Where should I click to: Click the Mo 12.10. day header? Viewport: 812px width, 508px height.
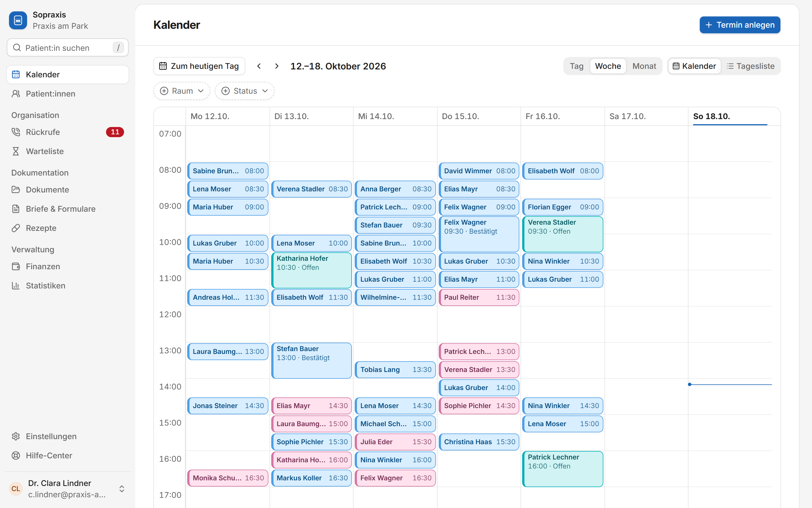(x=228, y=116)
